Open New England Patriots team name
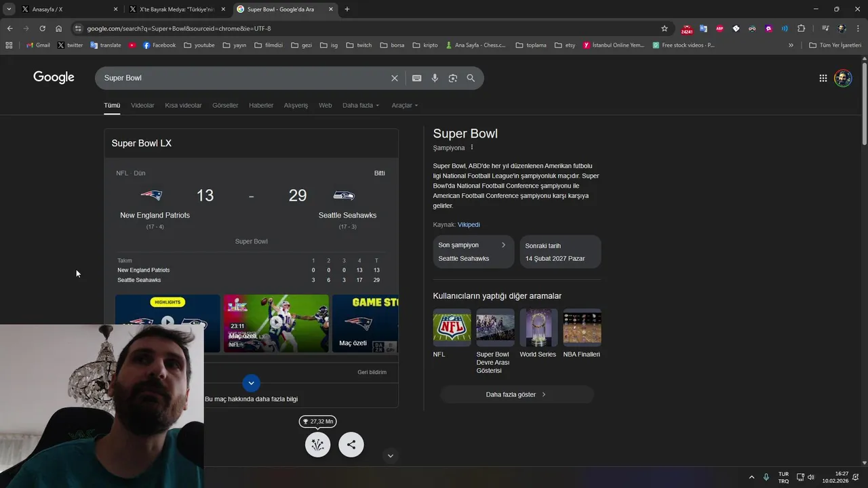The height and width of the screenshot is (488, 868). [155, 216]
